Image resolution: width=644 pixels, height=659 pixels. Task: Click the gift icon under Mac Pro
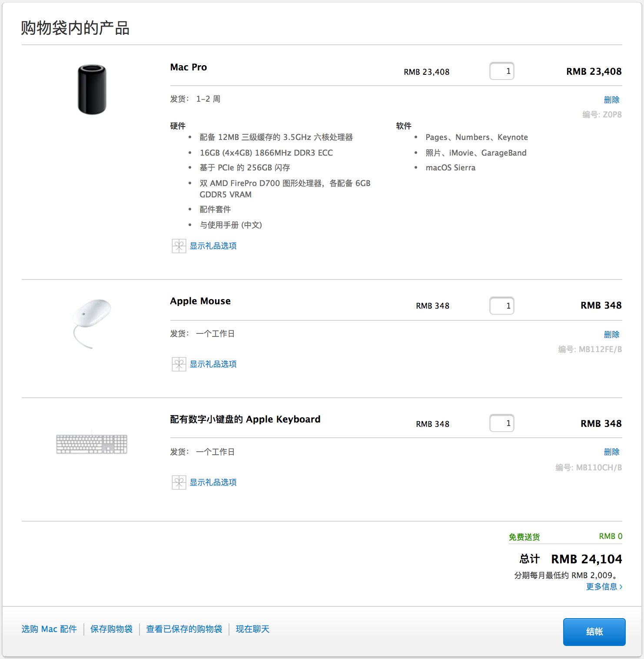[x=179, y=246]
